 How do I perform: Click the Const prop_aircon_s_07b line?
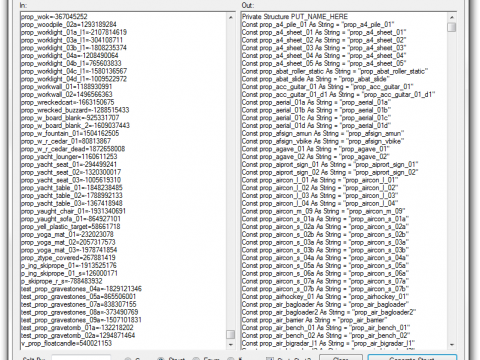[325, 289]
